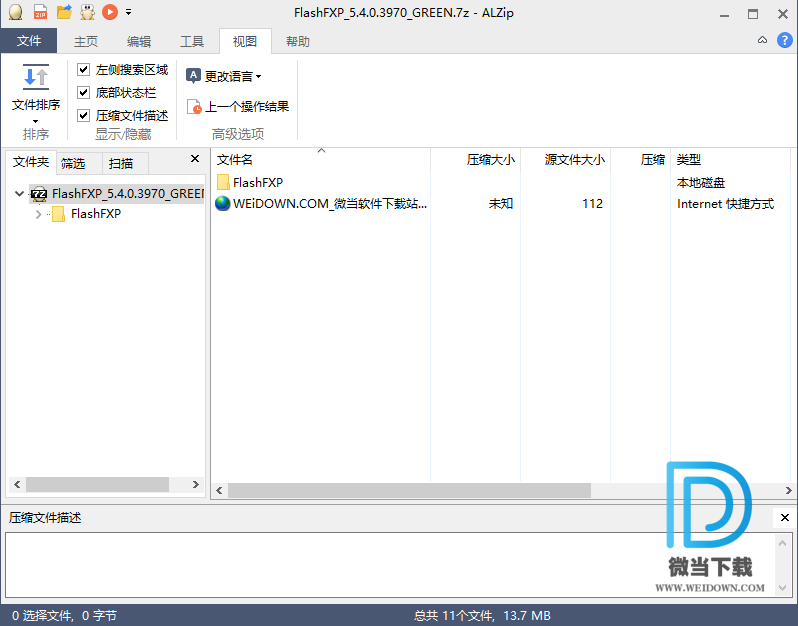Click the blue help question icon
The width and height of the screenshot is (798, 626).
[x=784, y=40]
